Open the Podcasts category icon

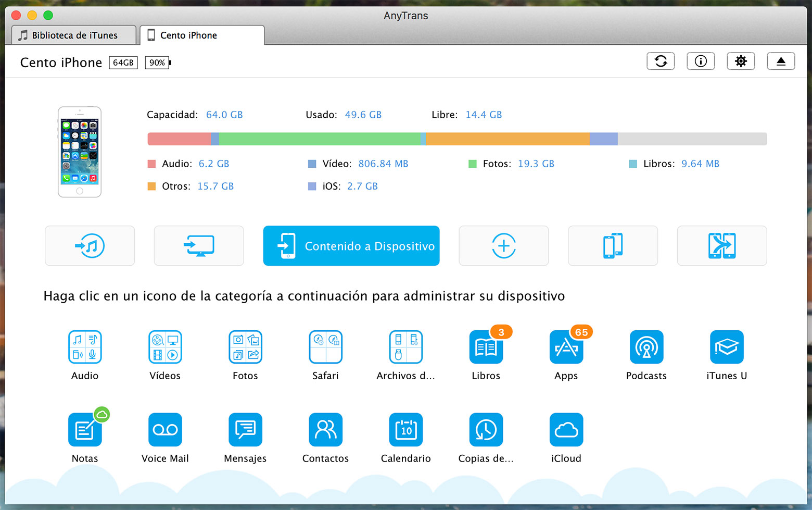[x=646, y=347]
